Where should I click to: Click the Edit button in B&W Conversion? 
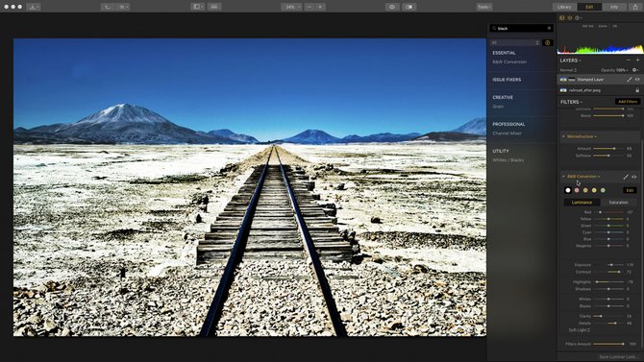pyautogui.click(x=630, y=190)
